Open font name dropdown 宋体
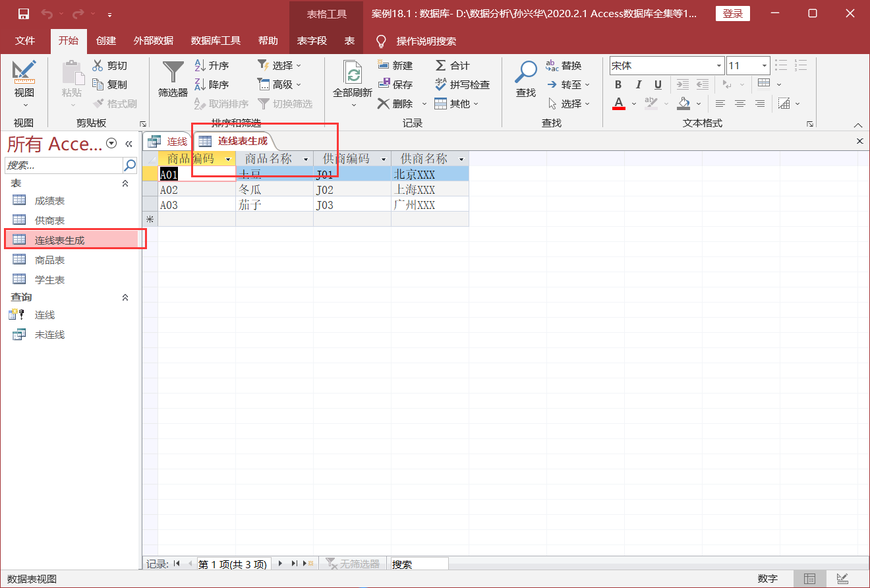 tap(719, 65)
